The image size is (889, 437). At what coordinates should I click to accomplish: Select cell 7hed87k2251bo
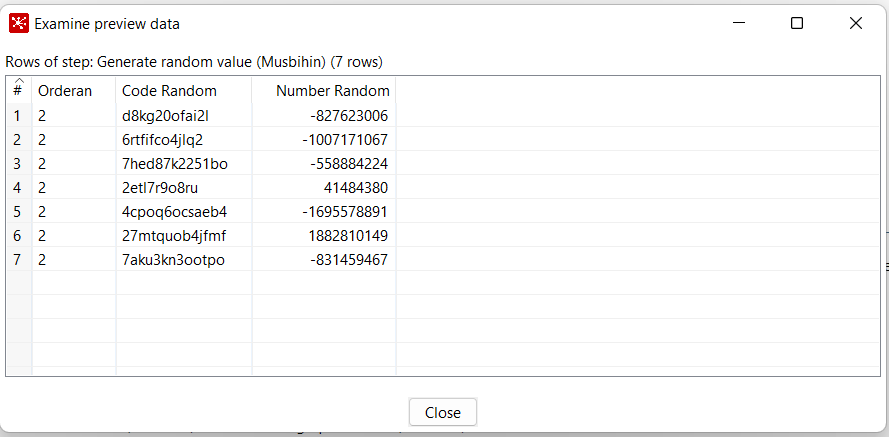coord(184,164)
